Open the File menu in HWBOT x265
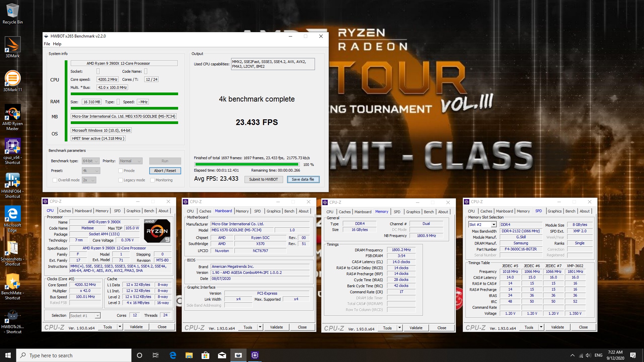 [x=47, y=44]
